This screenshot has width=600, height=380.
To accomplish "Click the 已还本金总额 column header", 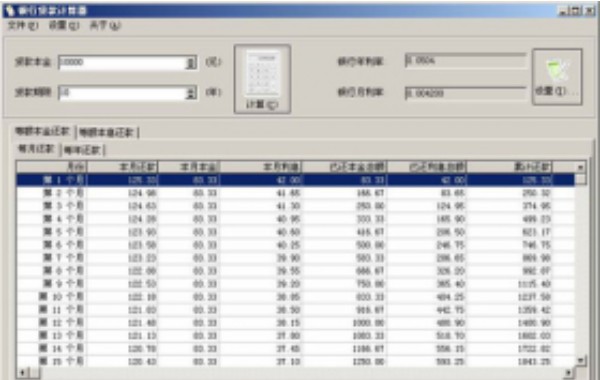I will point(344,167).
